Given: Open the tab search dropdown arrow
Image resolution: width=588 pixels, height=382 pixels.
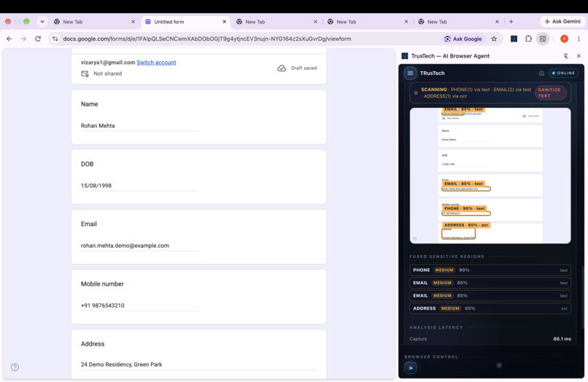Looking at the screenshot, I should click(x=42, y=22).
